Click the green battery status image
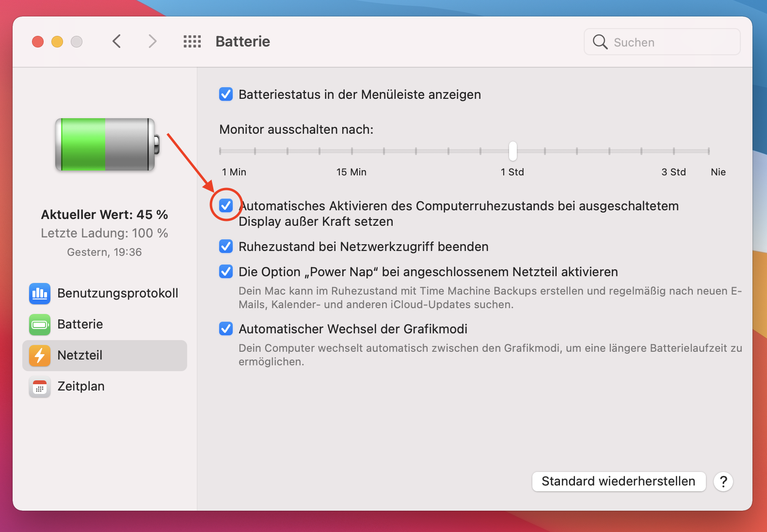Screen dimensions: 767x532 pyautogui.click(x=105, y=145)
